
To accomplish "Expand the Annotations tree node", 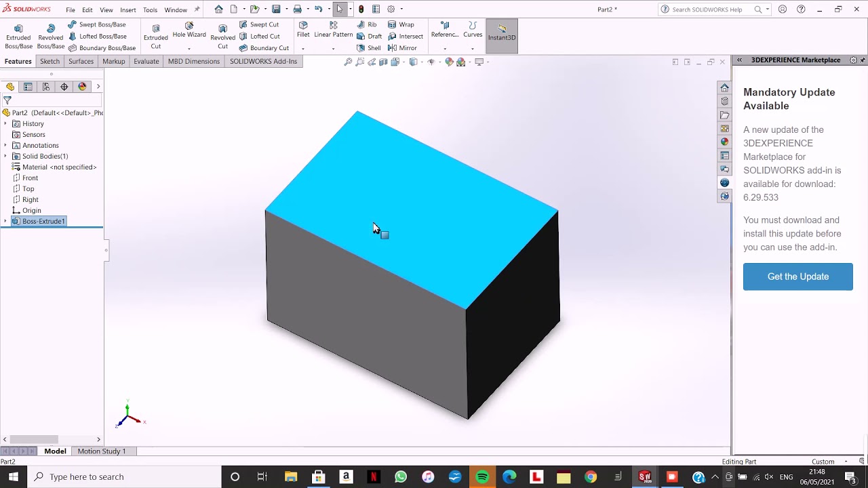I will [5, 145].
